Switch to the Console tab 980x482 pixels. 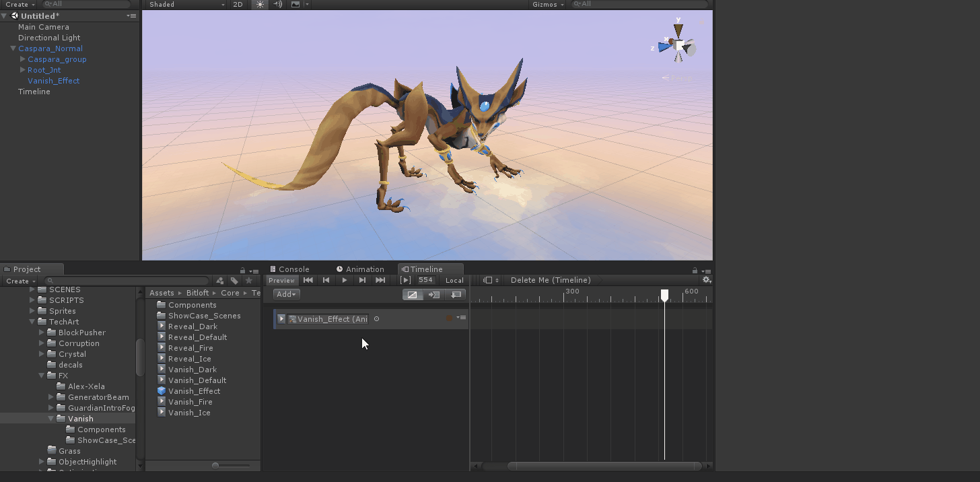pos(289,269)
